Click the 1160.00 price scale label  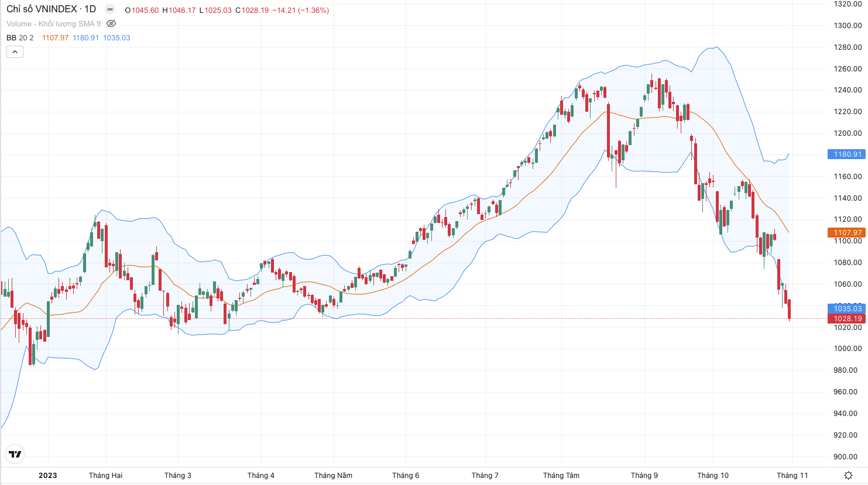[x=848, y=176]
